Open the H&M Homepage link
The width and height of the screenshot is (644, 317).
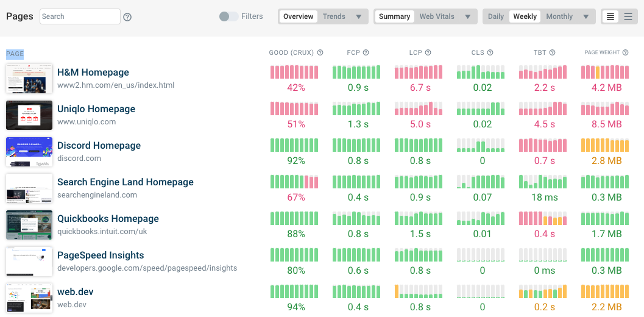pyautogui.click(x=93, y=73)
